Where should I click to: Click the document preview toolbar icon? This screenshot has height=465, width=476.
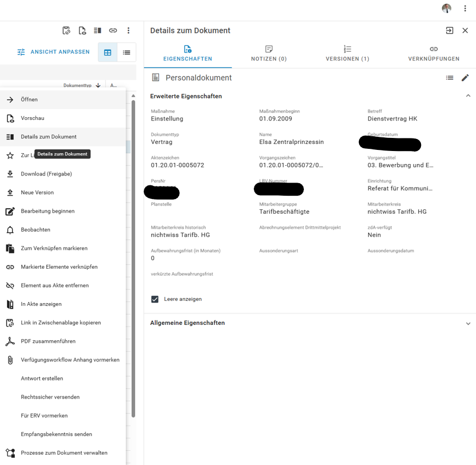(x=82, y=31)
